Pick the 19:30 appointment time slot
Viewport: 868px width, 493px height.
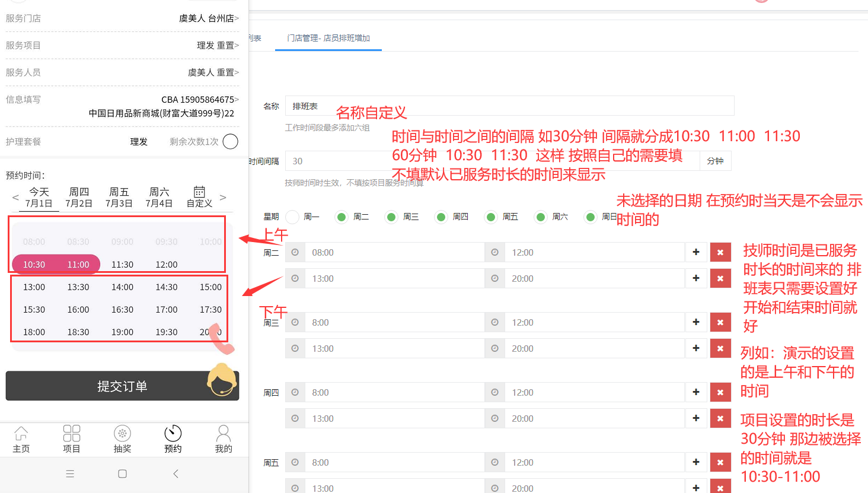167,332
